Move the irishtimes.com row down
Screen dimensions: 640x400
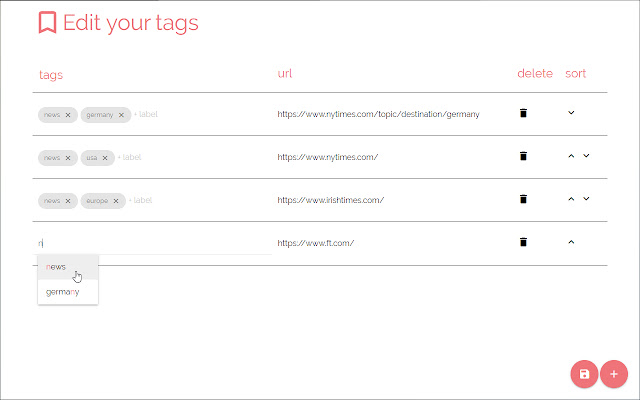coord(586,199)
